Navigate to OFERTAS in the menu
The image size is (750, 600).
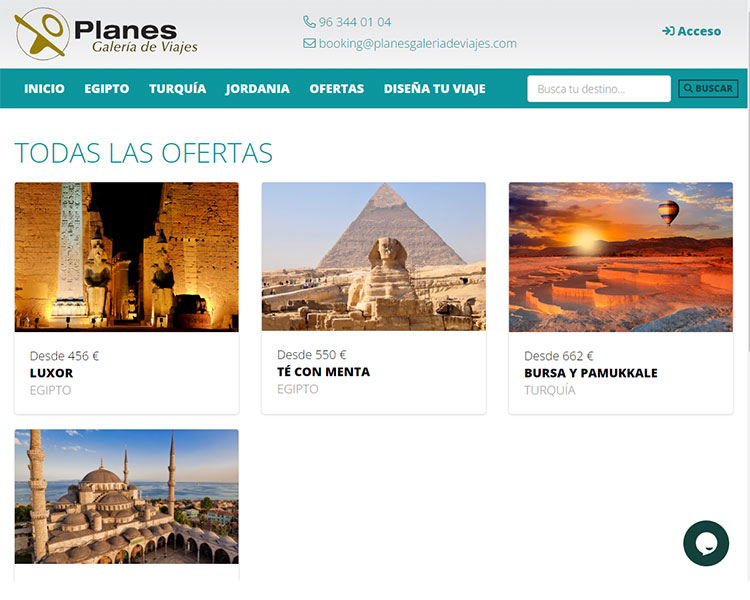pos(337,89)
